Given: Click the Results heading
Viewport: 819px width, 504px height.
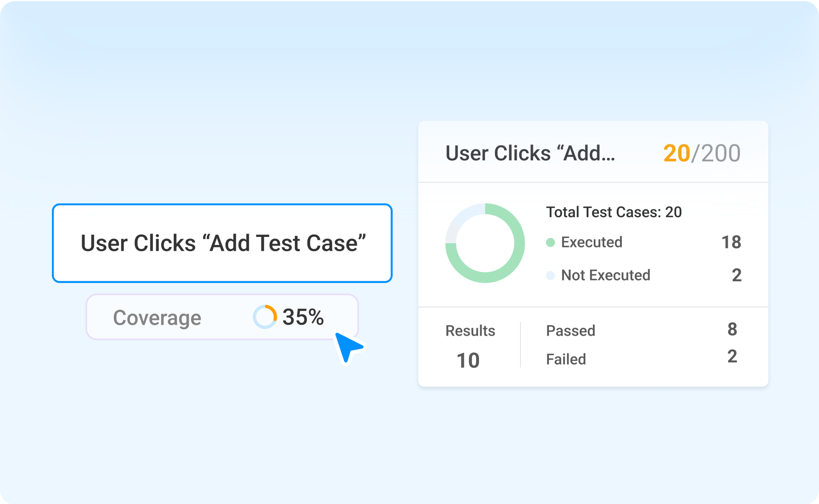Looking at the screenshot, I should click(470, 331).
